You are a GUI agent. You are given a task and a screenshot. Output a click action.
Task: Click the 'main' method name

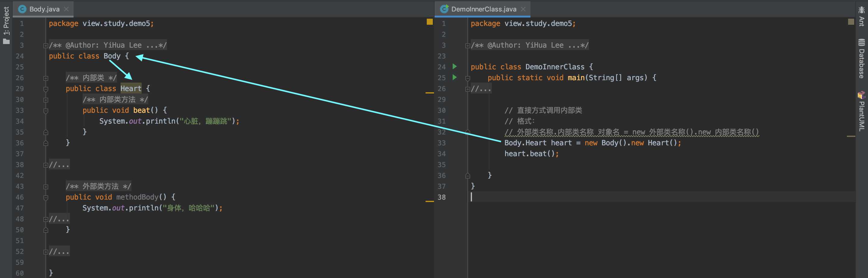[x=576, y=77]
